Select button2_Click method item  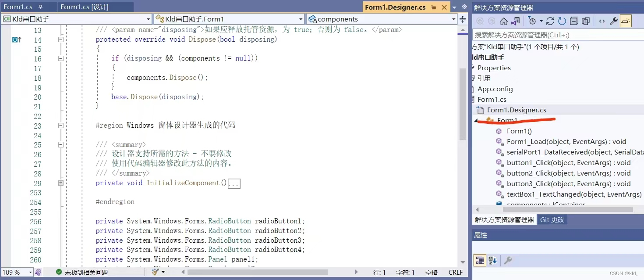(x=569, y=173)
